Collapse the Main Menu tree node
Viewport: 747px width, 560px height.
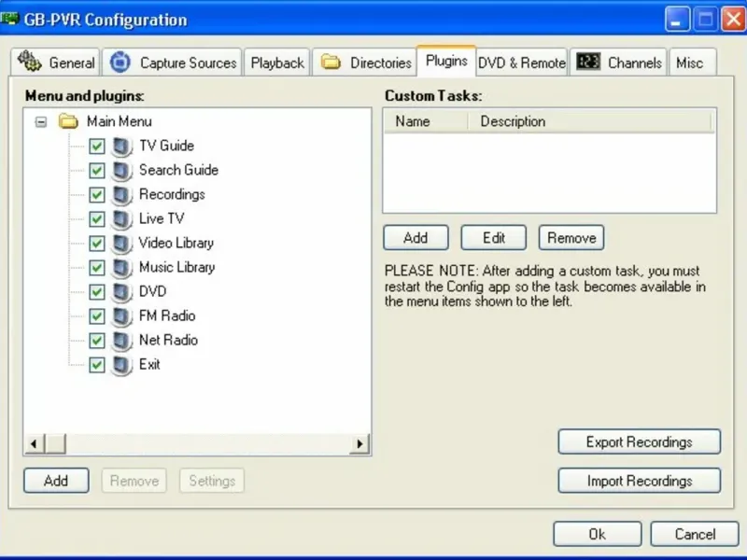click(41, 122)
